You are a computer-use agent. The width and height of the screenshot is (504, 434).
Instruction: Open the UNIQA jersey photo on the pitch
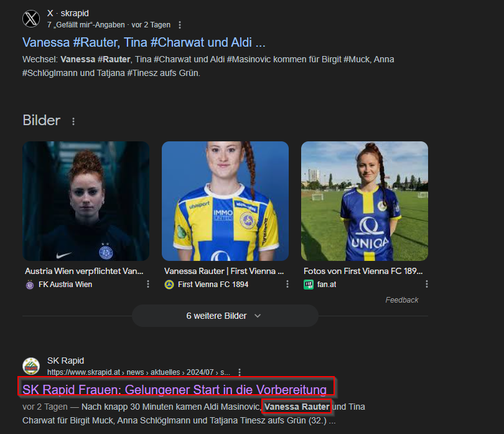pos(365,201)
